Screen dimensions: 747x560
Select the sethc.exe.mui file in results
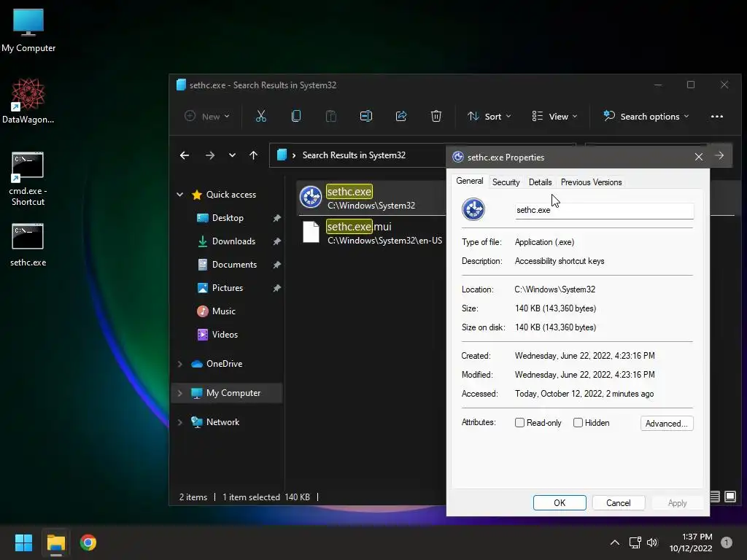click(371, 233)
